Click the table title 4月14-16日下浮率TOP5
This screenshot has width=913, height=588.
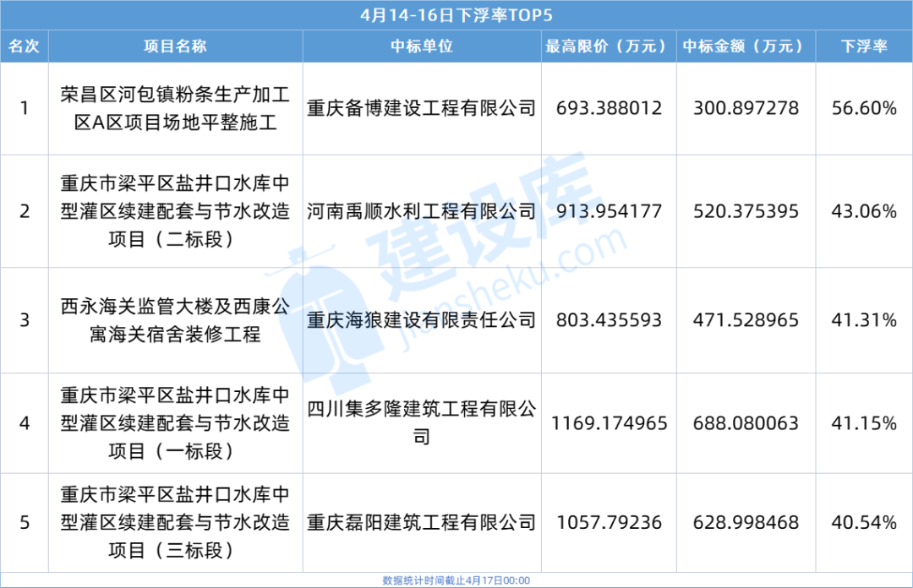tap(456, 14)
